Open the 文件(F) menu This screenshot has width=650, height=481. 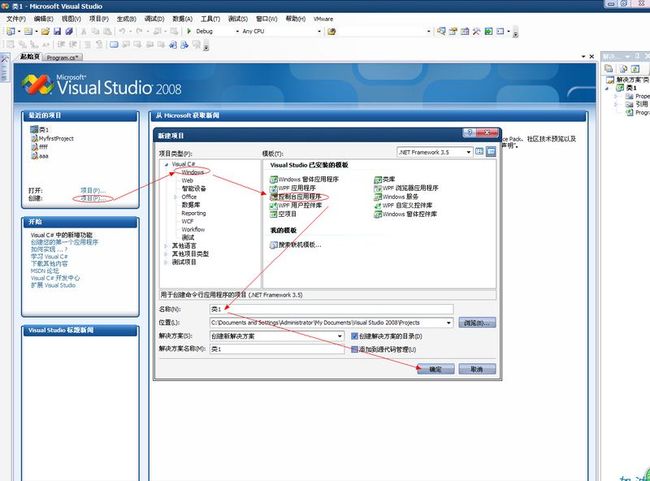tap(16, 19)
